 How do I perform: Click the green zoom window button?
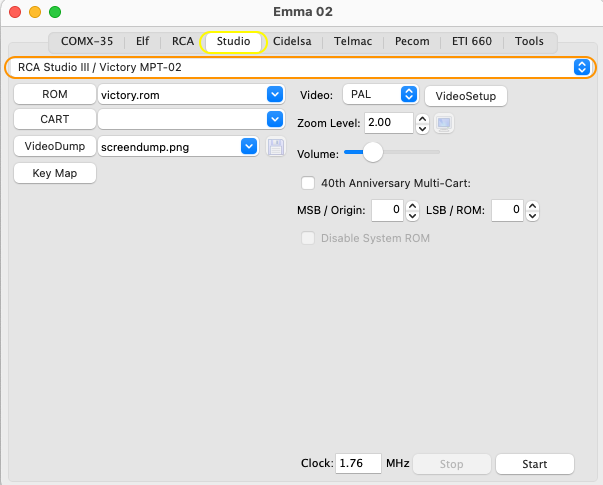[55, 12]
